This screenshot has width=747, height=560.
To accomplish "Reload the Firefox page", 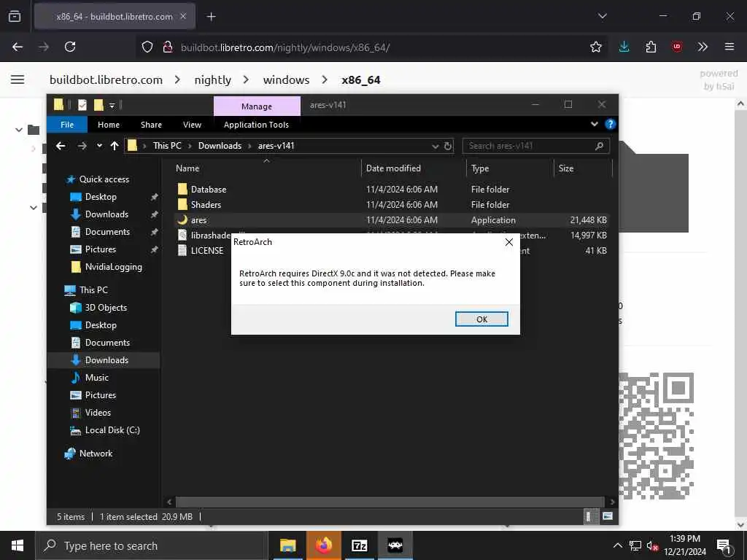I will pos(70,47).
